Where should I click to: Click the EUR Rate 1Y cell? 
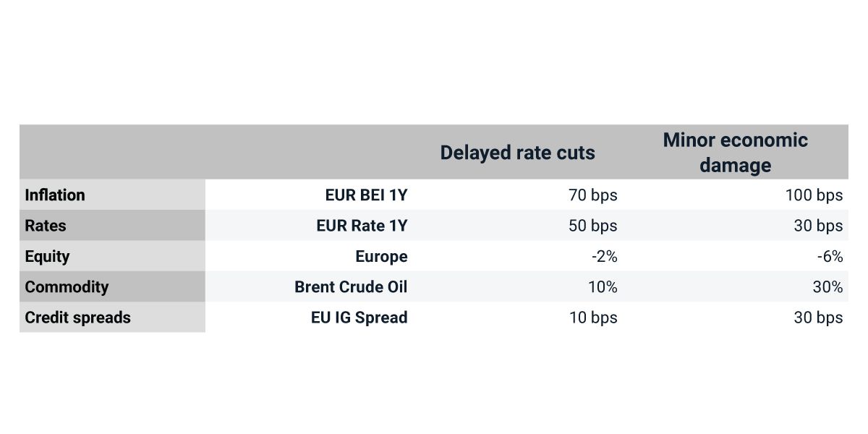362,226
